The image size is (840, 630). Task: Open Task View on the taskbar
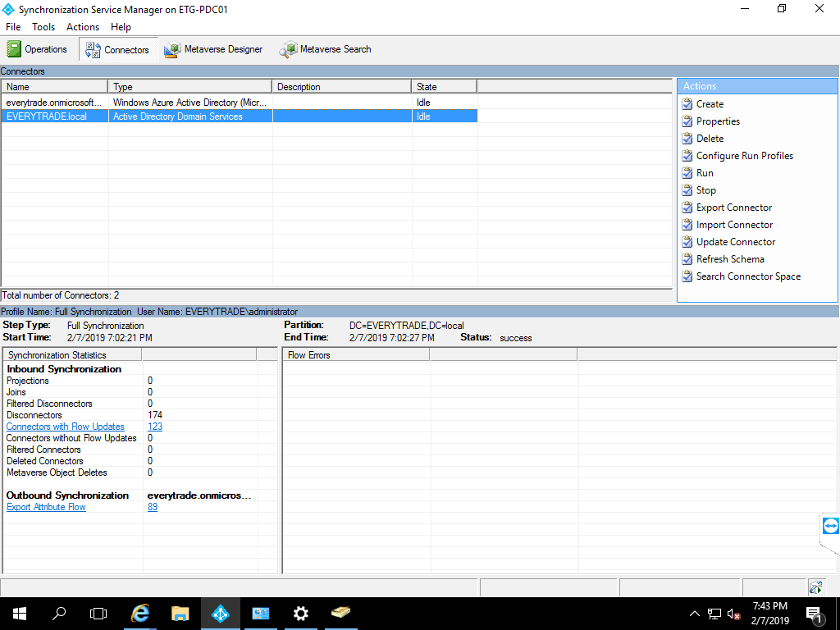tap(98, 614)
